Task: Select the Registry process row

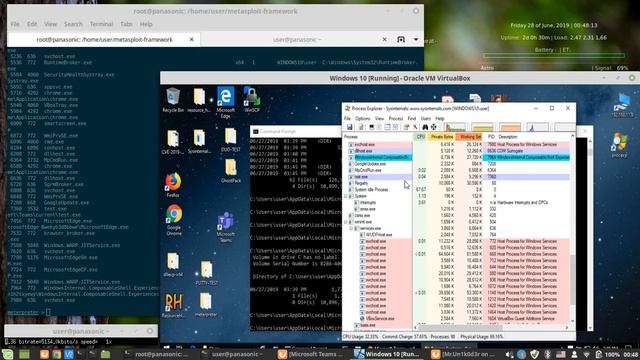Action: click(x=456, y=183)
